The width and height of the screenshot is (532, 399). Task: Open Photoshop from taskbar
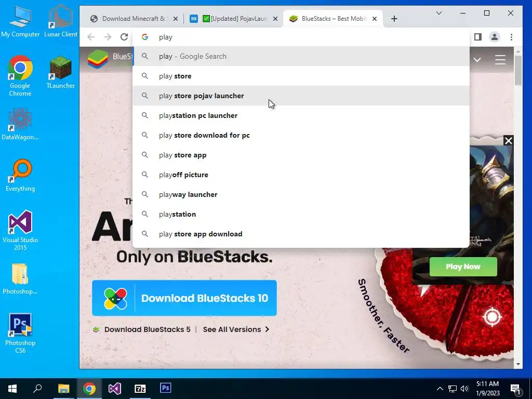pos(166,389)
